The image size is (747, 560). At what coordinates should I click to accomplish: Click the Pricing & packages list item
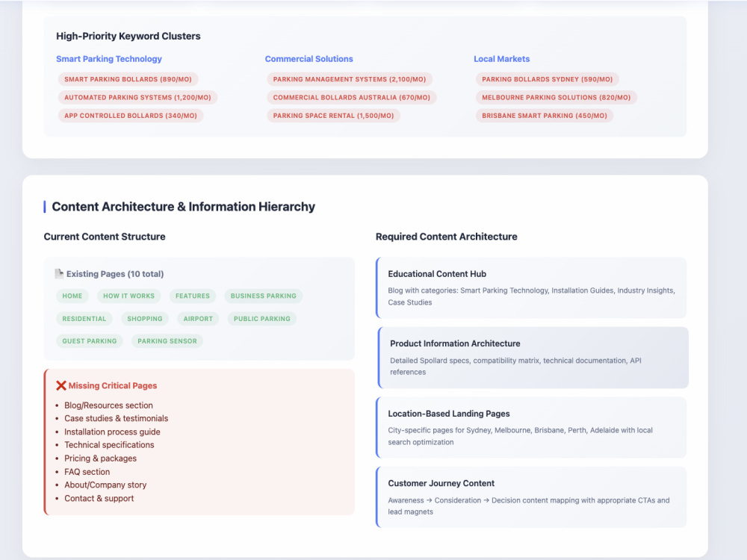tap(101, 458)
